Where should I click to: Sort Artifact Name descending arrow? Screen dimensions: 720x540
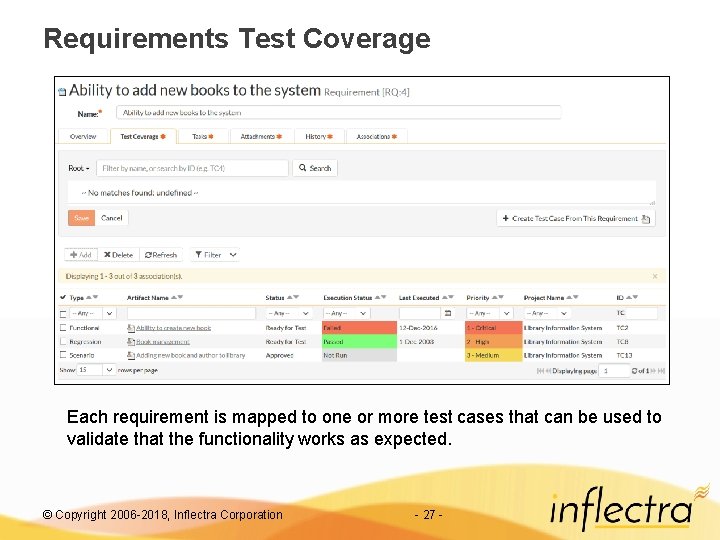[180, 297]
